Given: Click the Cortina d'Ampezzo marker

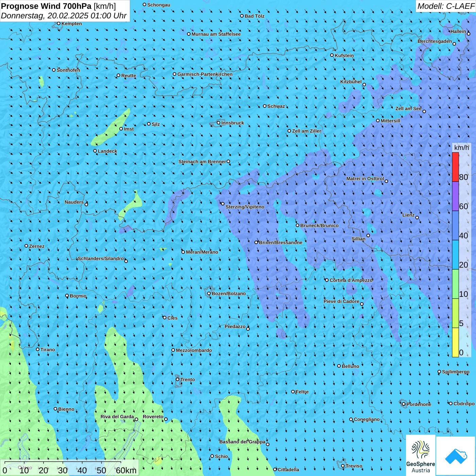Looking at the screenshot, I should 327,280.
